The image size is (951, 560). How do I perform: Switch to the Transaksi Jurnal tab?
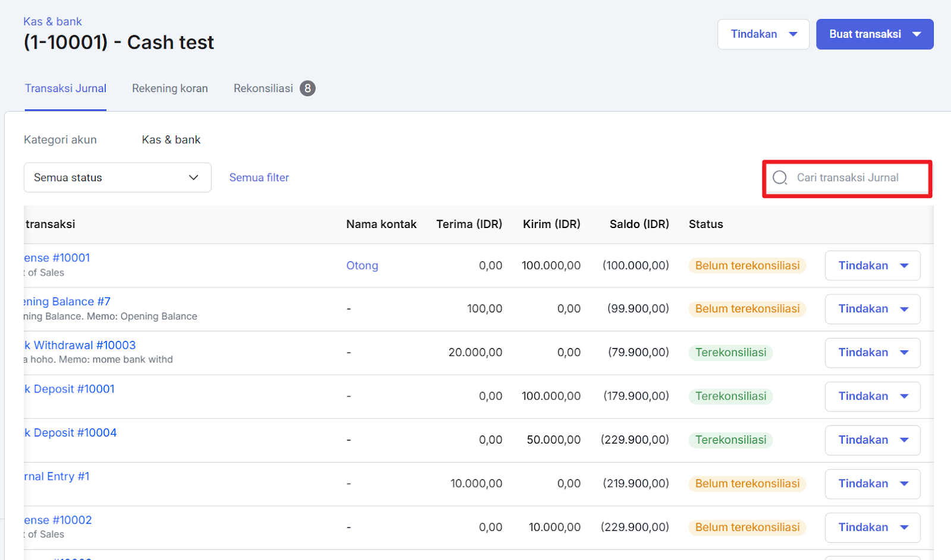point(65,88)
